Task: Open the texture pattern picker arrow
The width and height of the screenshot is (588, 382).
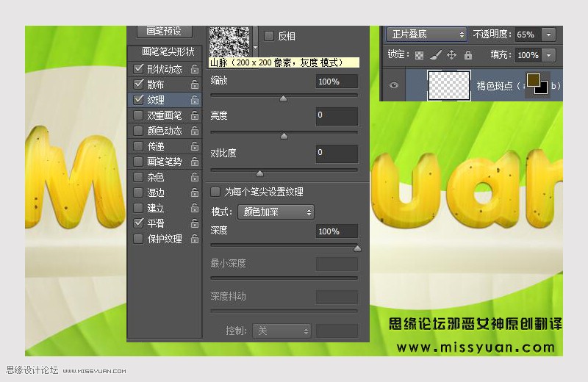Action: 255,48
